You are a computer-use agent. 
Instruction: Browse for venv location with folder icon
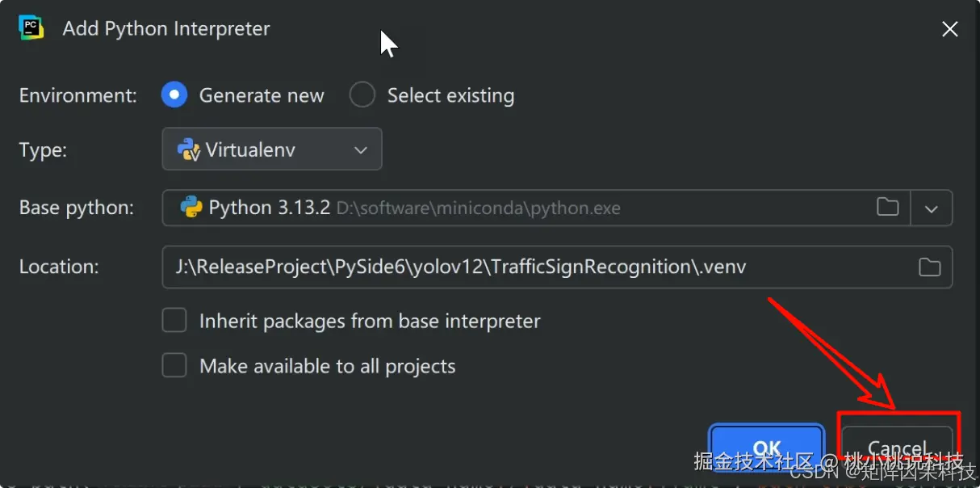tap(929, 267)
